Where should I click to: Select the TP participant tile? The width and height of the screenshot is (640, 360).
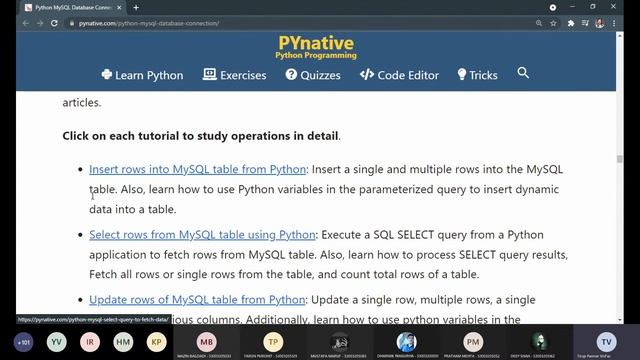pyautogui.click(x=273, y=342)
